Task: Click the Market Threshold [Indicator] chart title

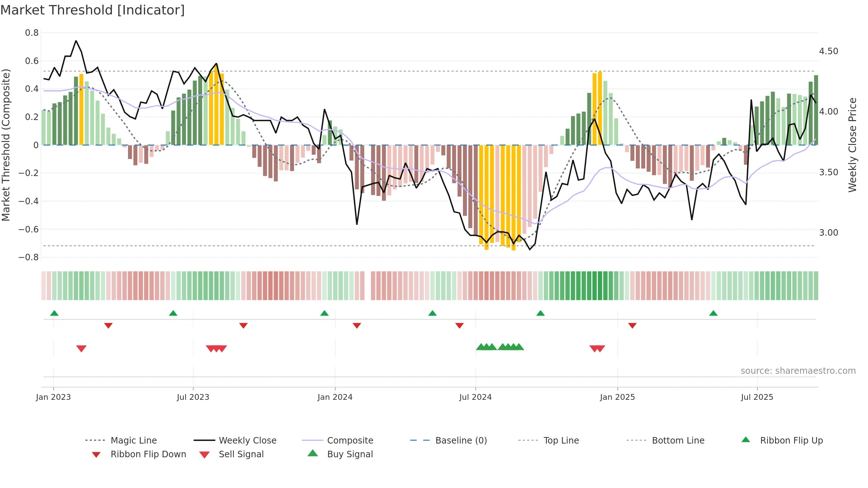Action: tap(93, 10)
